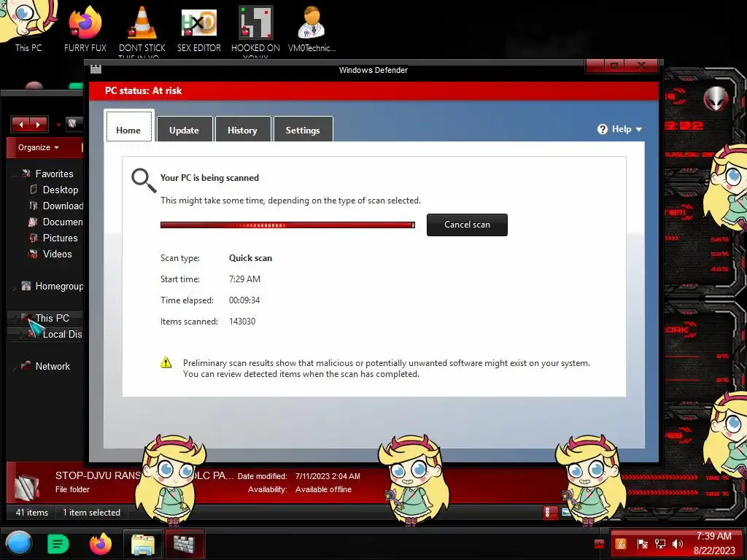Click the taskbar clock and date
Viewport: 747px width, 560px height.
tap(713, 543)
